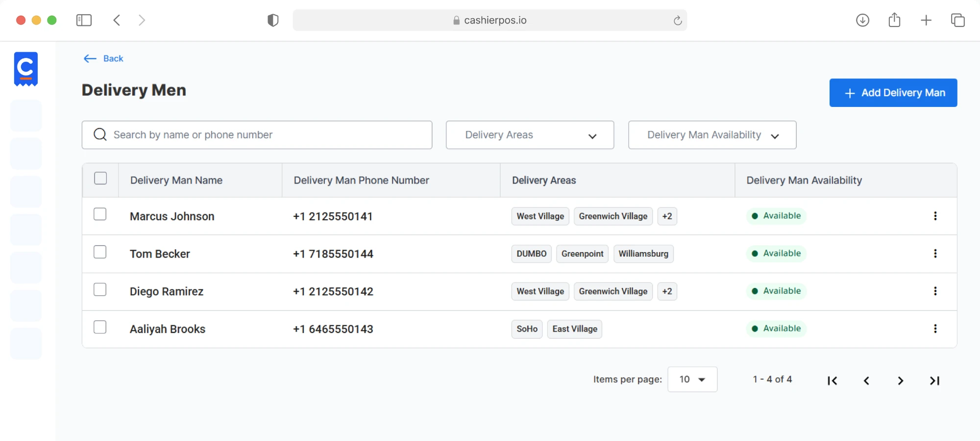Viewport: 980px width, 441px height.
Task: Go to the next page of results
Action: coord(900,381)
